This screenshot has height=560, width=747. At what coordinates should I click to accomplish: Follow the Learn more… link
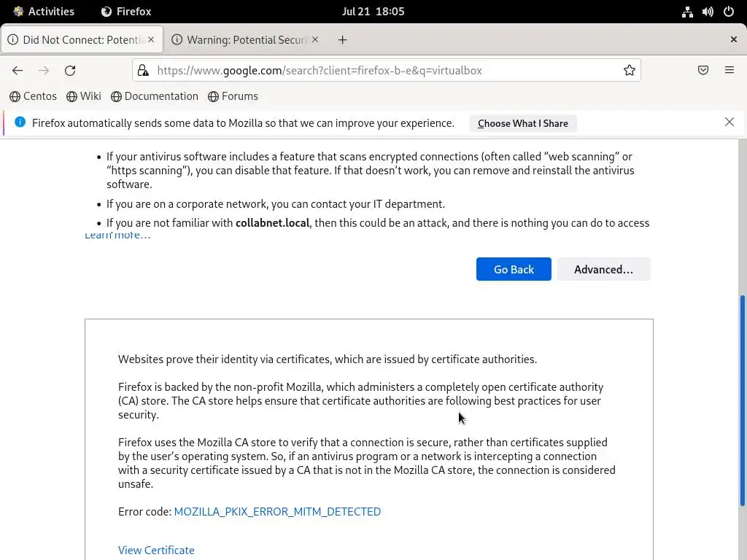pyautogui.click(x=117, y=236)
